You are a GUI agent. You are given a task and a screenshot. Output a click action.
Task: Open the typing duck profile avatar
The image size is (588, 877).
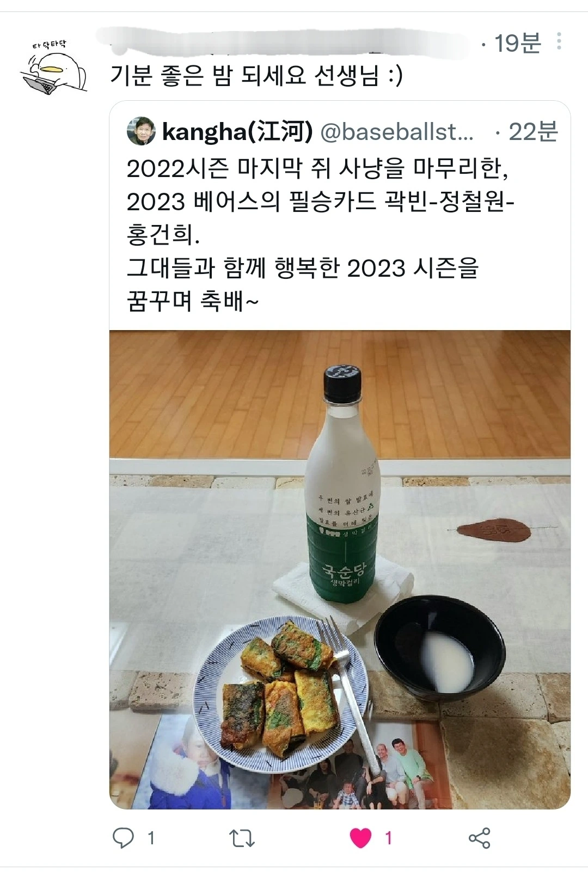[x=54, y=68]
